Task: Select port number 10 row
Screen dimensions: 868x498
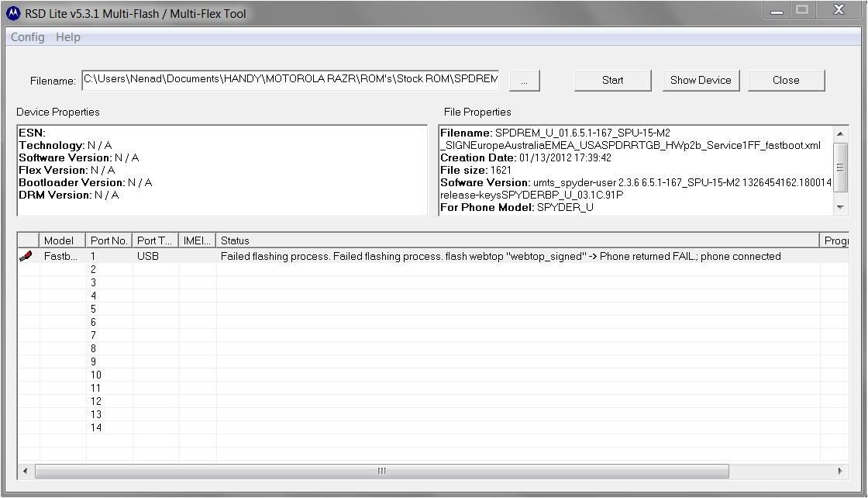Action: (433, 375)
